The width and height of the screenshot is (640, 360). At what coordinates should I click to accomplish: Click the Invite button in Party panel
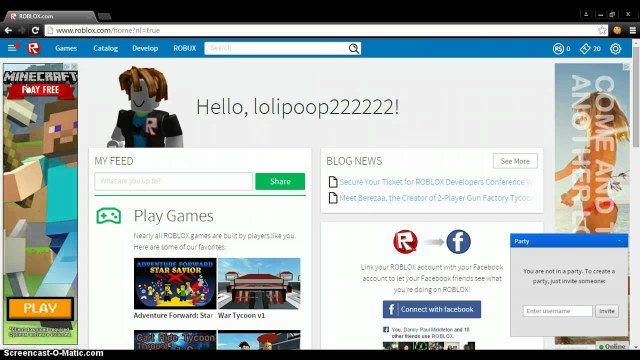pyautogui.click(x=607, y=311)
